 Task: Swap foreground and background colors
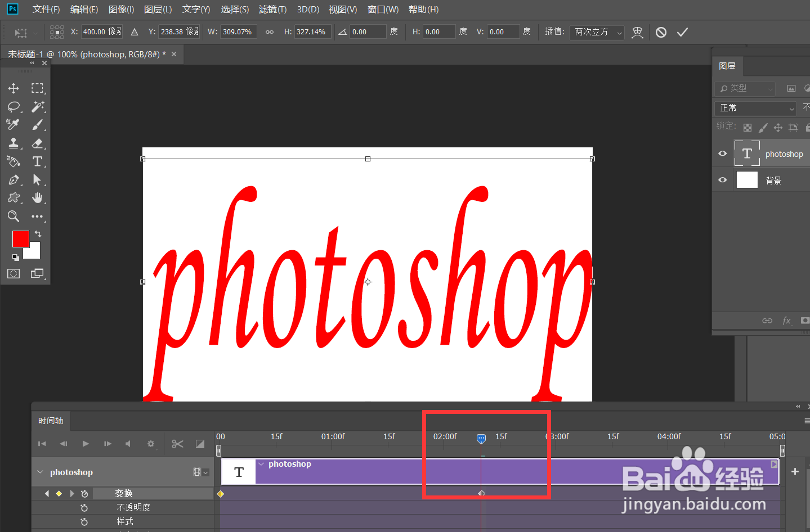click(38, 233)
